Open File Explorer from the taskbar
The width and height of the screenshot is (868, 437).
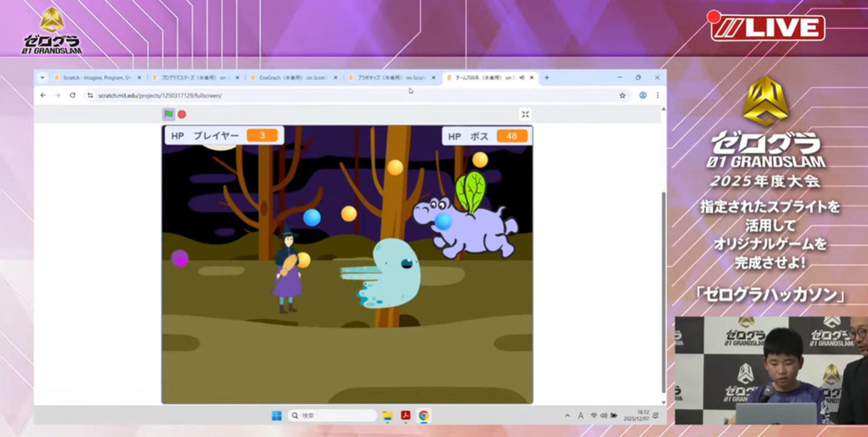387,416
